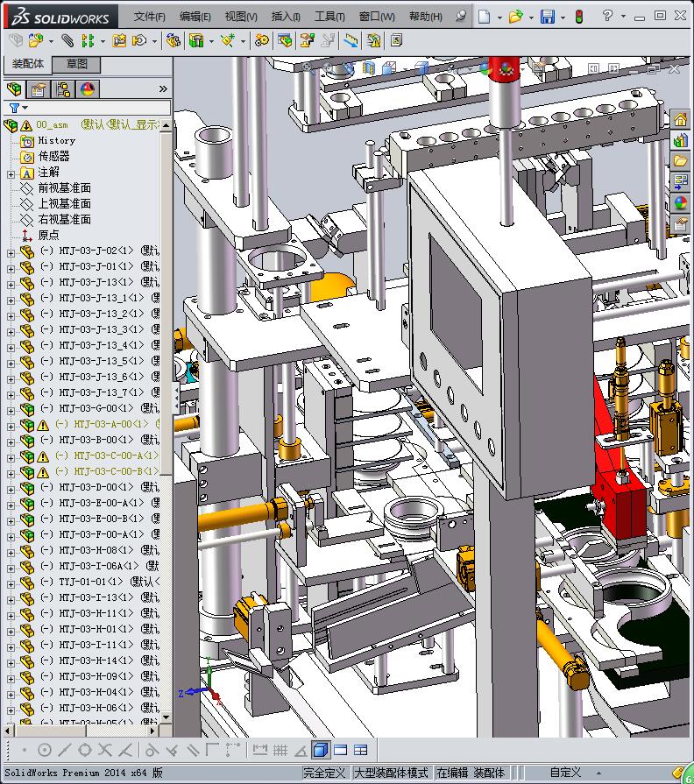The height and width of the screenshot is (784, 694).
Task: Open the Save dropdown arrow
Action: (x=563, y=18)
